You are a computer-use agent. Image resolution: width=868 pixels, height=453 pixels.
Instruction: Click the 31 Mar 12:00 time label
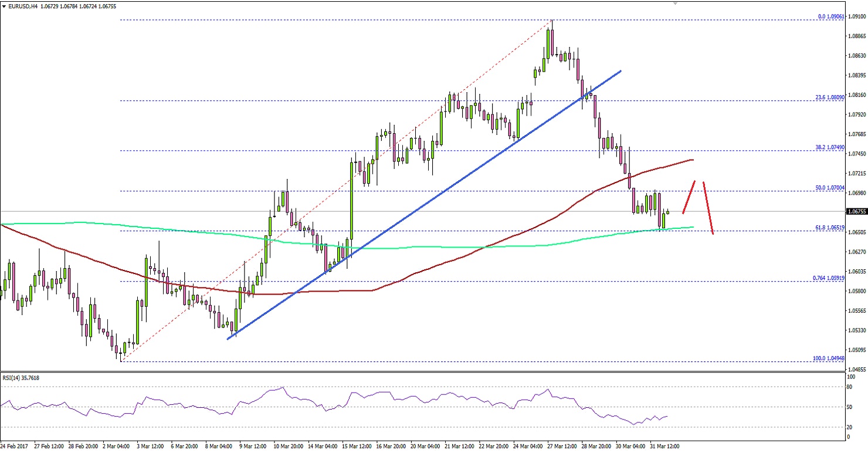(664, 446)
